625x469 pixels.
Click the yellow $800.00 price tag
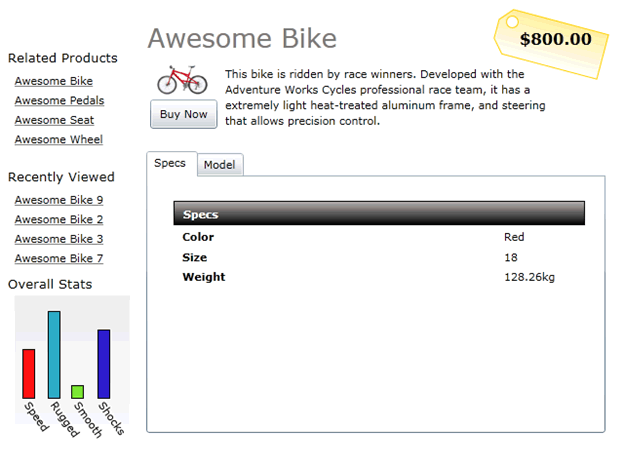point(551,44)
